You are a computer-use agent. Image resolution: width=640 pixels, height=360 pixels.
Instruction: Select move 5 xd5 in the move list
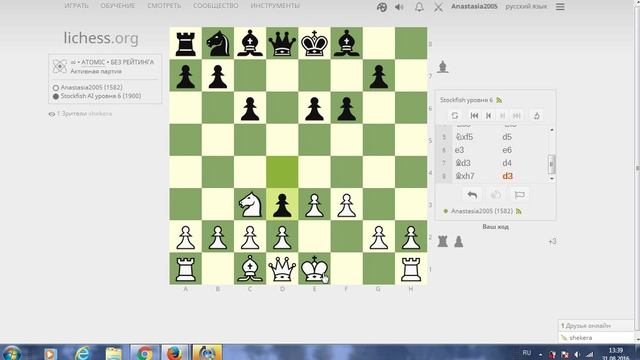tap(464, 137)
